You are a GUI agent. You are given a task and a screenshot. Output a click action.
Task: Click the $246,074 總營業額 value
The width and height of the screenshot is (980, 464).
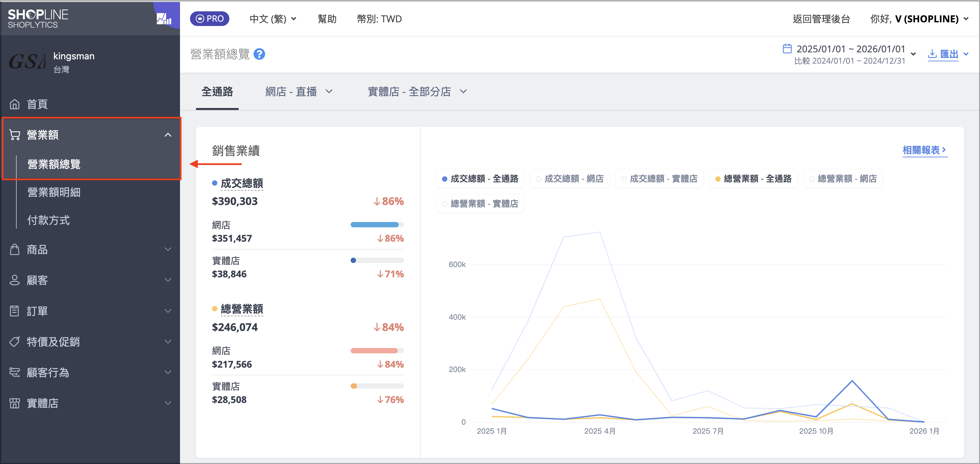[235, 327]
